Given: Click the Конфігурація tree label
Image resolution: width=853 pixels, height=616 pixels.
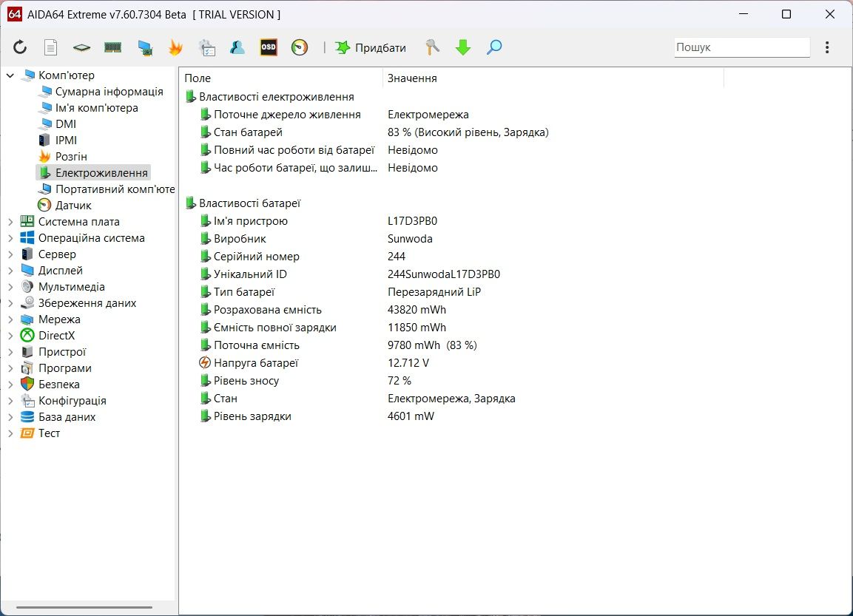Looking at the screenshot, I should pos(72,401).
